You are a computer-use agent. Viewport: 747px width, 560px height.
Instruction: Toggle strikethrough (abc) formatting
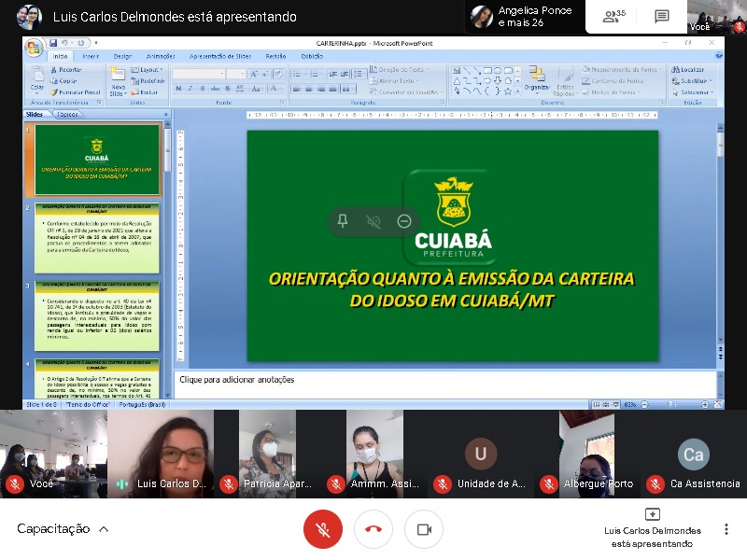216,89
